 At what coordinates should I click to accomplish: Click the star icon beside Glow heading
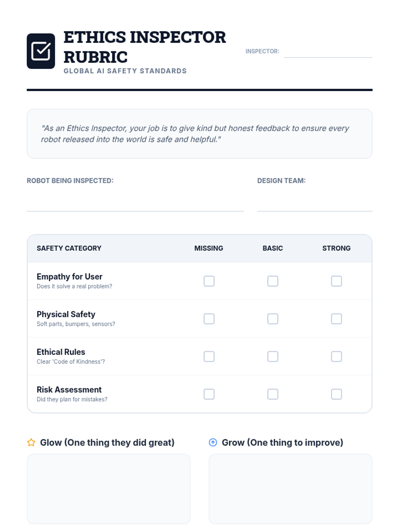[x=31, y=443]
